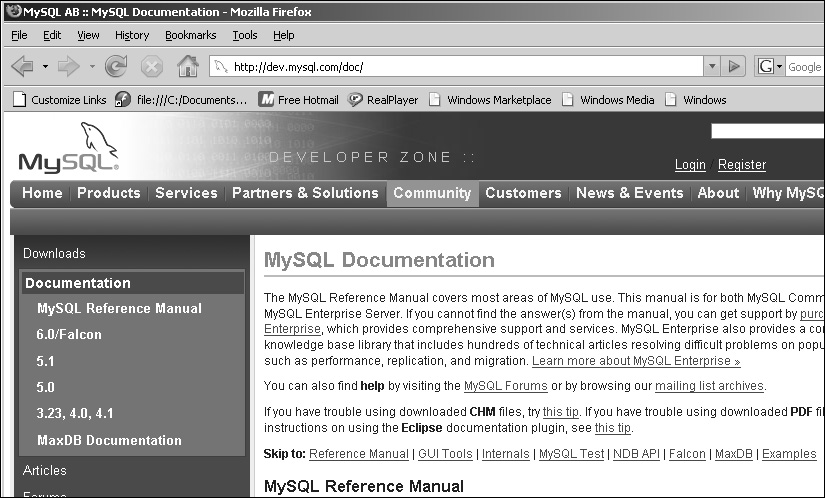Click the site favicon in the address bar

tap(221, 67)
